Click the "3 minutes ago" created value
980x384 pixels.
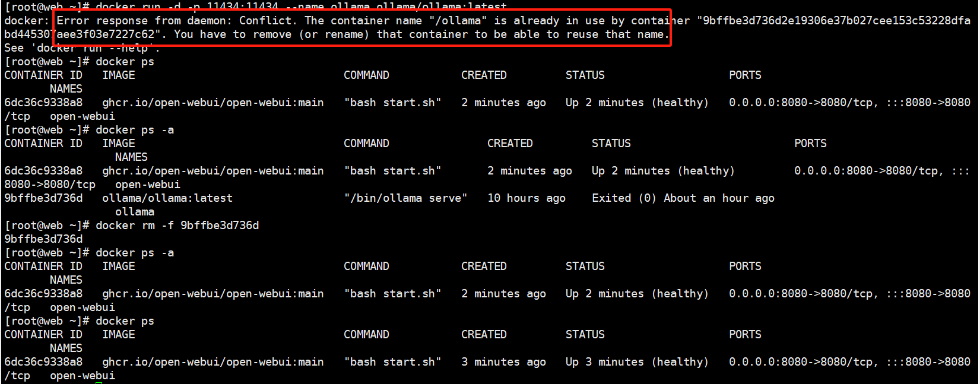(504, 362)
